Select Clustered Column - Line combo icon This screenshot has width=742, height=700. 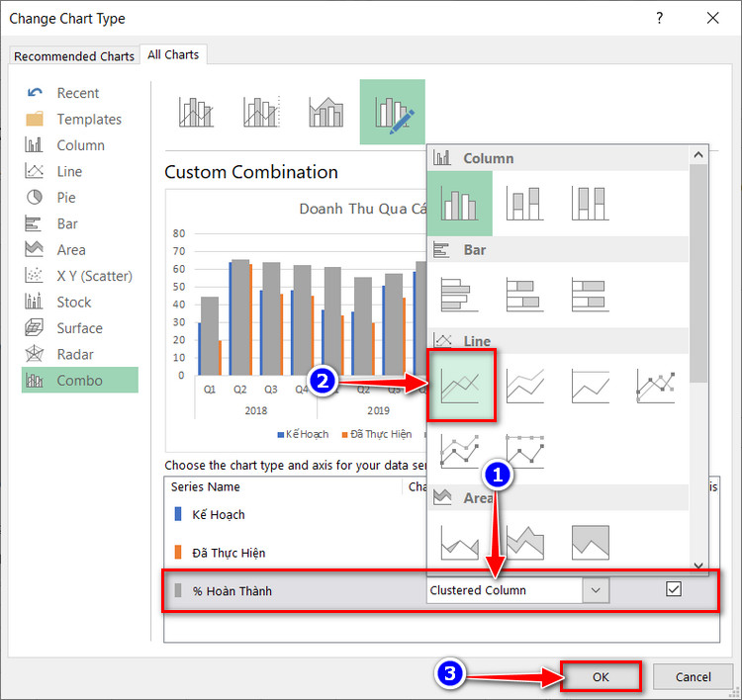point(197,112)
